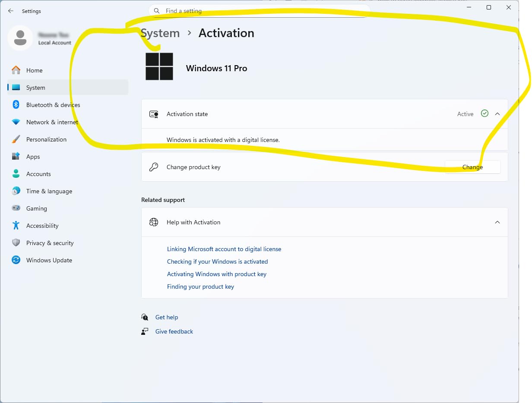The height and width of the screenshot is (403, 532).
Task: Minimize the Settings window
Action: [x=469, y=7]
